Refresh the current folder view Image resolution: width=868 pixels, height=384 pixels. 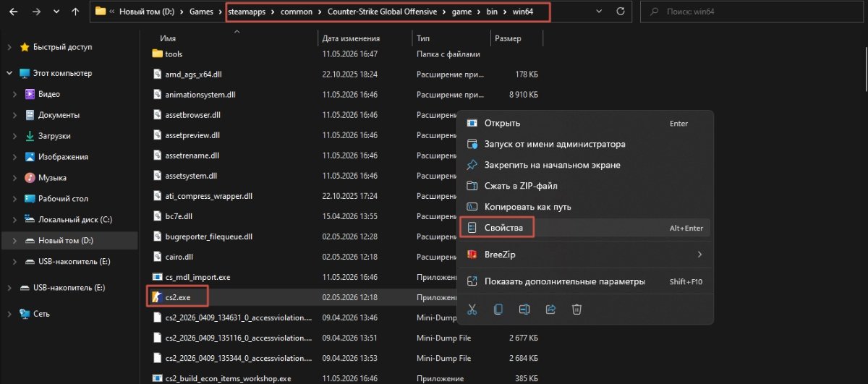[x=621, y=12]
